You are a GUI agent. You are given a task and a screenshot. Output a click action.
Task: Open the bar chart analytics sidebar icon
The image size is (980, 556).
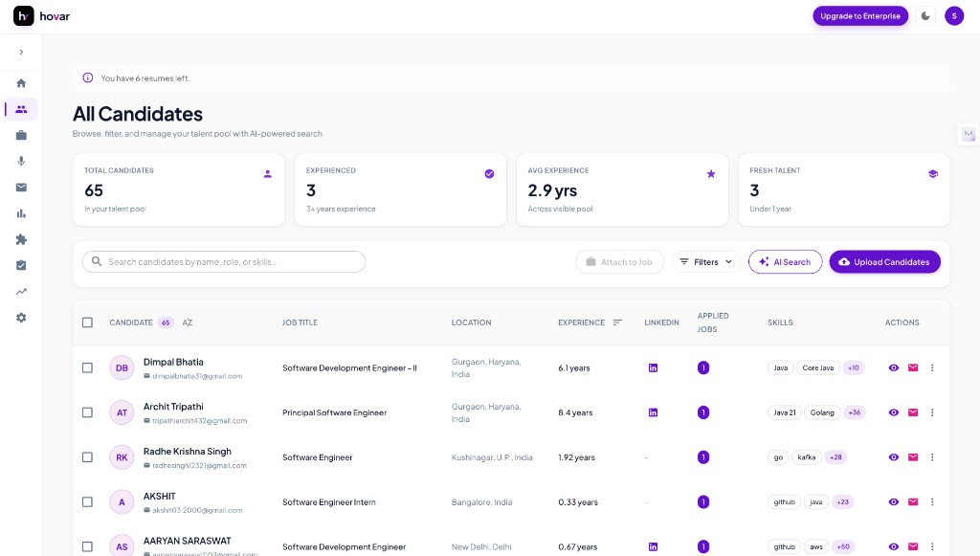point(21,213)
